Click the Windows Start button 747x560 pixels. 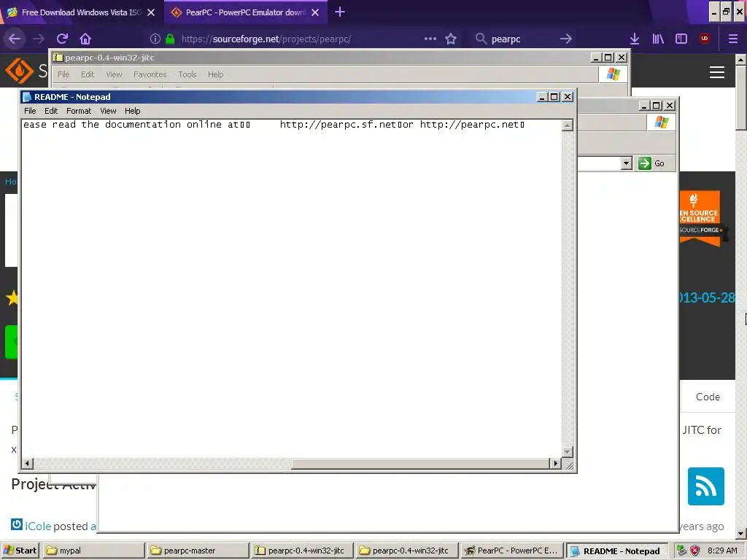(x=20, y=551)
